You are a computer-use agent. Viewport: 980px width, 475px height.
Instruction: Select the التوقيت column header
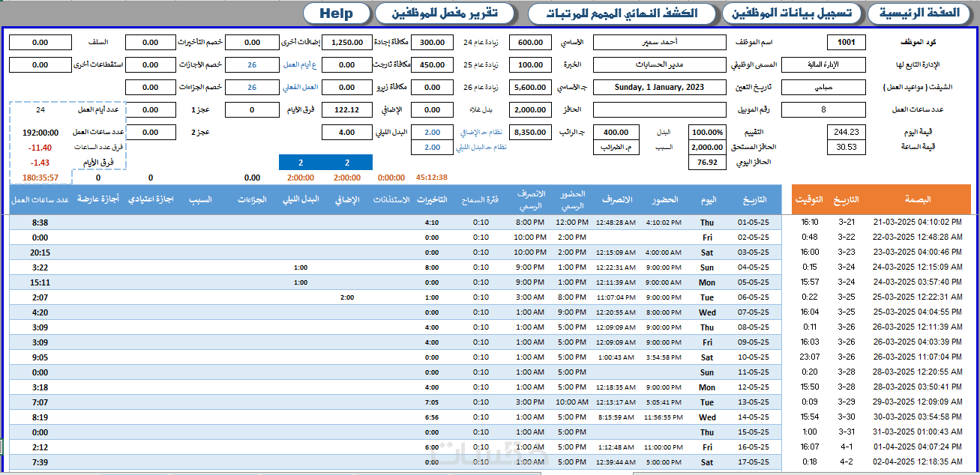click(x=810, y=199)
